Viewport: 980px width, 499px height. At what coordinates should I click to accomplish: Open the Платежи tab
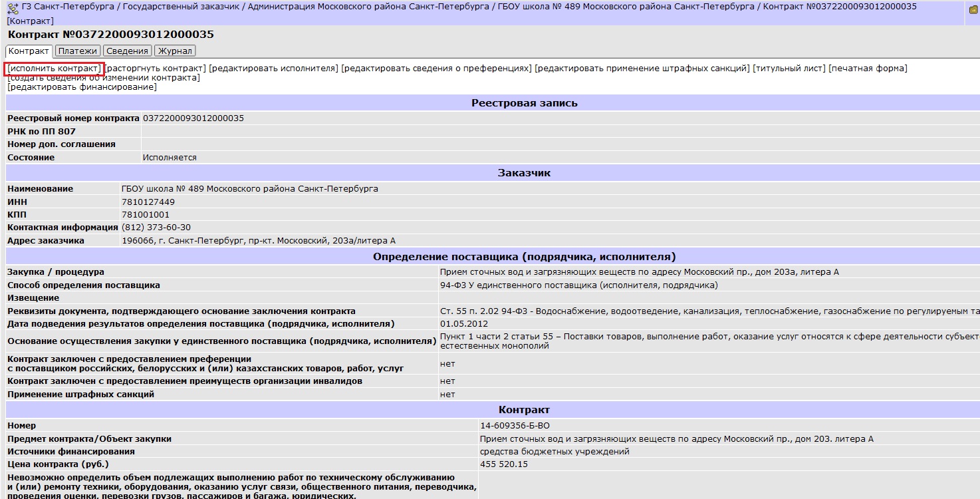click(78, 51)
